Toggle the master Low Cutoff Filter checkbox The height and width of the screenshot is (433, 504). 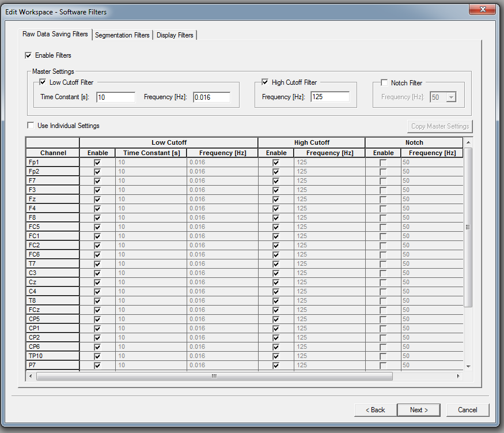click(43, 82)
